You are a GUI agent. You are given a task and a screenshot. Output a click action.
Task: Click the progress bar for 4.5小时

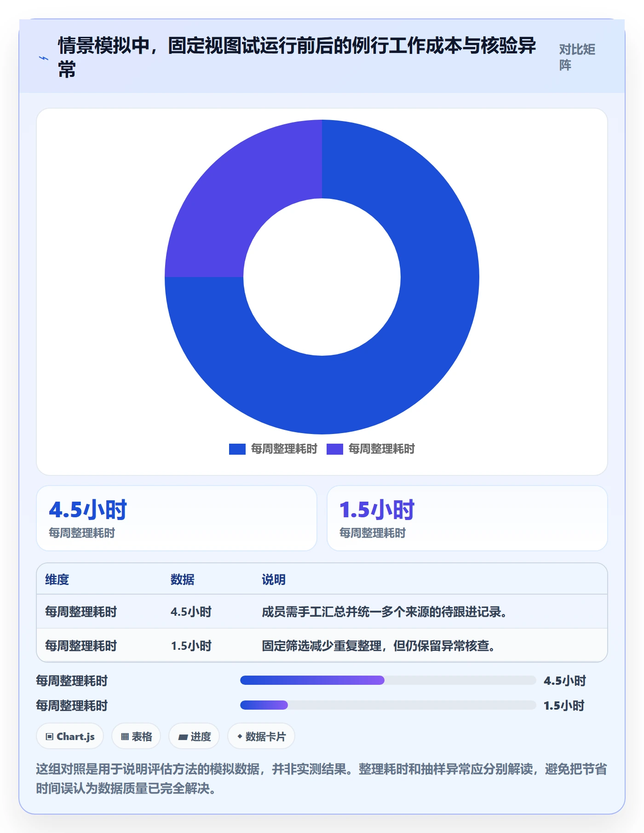click(x=388, y=680)
